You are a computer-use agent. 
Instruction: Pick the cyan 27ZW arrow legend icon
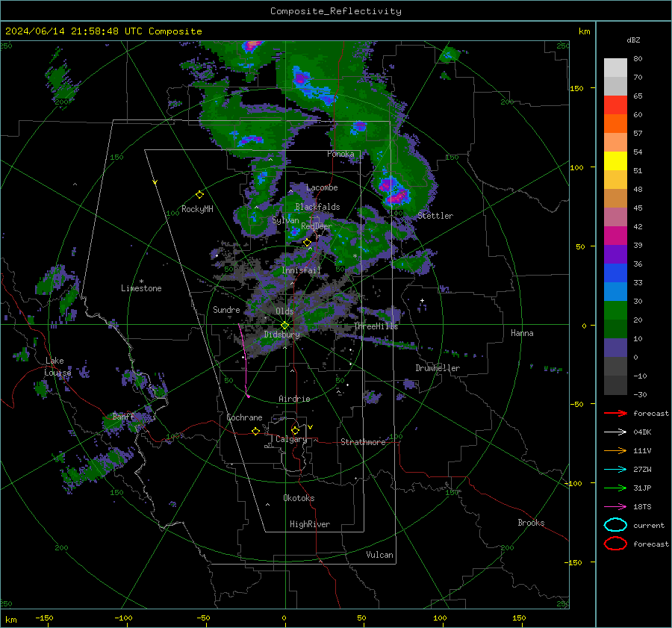(615, 470)
